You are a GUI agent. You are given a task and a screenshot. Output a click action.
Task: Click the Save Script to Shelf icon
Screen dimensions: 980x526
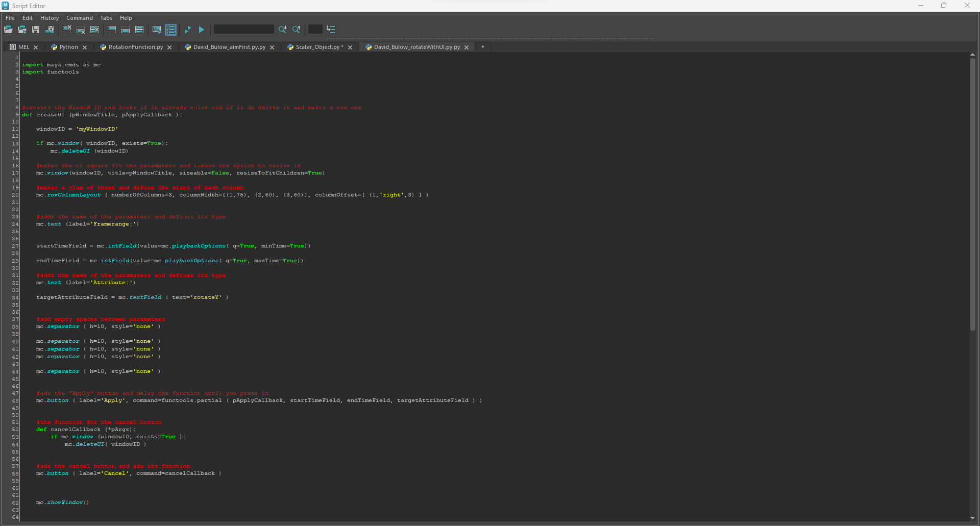tap(50, 29)
